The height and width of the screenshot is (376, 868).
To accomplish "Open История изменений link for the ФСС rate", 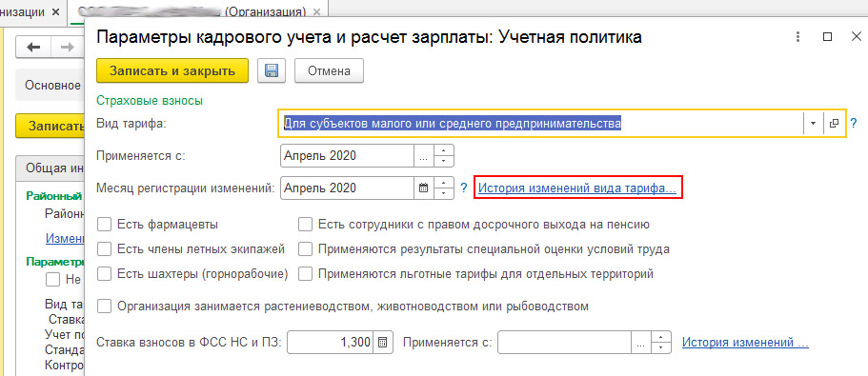I will tap(745, 343).
